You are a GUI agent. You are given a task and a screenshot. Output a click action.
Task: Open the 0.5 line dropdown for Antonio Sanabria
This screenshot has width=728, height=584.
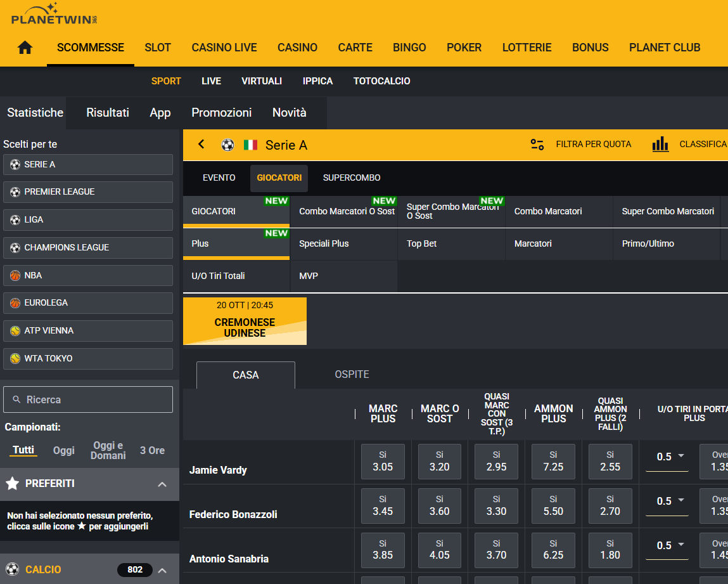tap(667, 545)
